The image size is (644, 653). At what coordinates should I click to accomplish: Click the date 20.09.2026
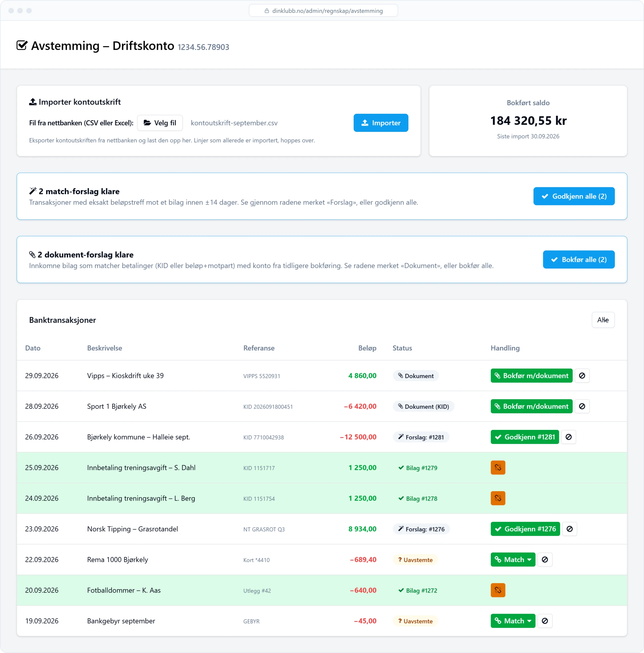point(42,590)
